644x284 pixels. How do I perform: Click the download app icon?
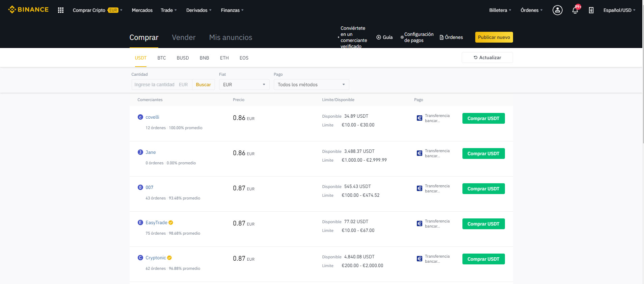pyautogui.click(x=591, y=10)
